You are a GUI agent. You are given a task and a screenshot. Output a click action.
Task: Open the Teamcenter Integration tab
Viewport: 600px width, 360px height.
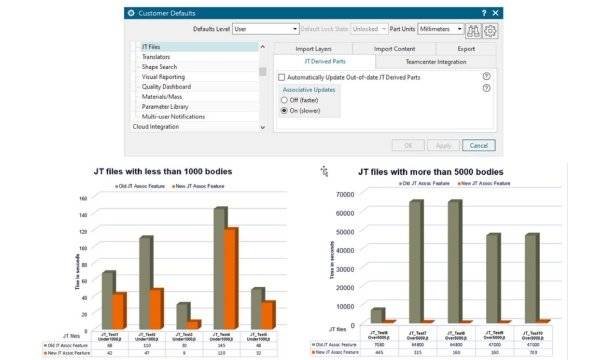(x=436, y=62)
